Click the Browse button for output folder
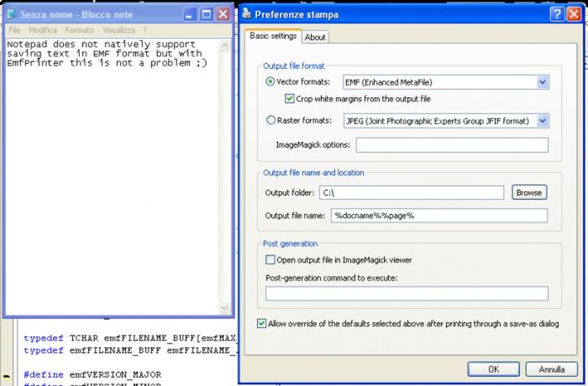Viewport: 588px width, 386px height. [x=529, y=192]
